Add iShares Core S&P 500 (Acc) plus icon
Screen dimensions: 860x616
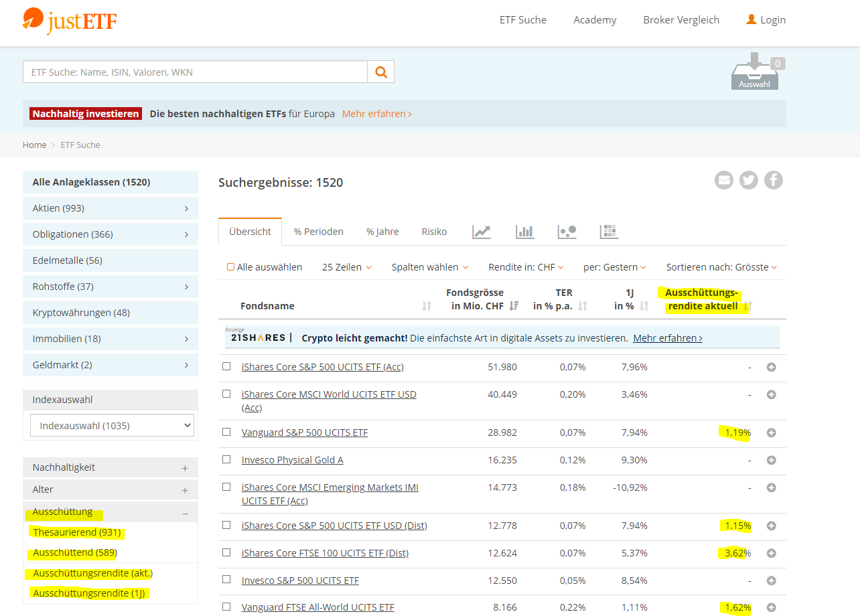pyautogui.click(x=771, y=368)
